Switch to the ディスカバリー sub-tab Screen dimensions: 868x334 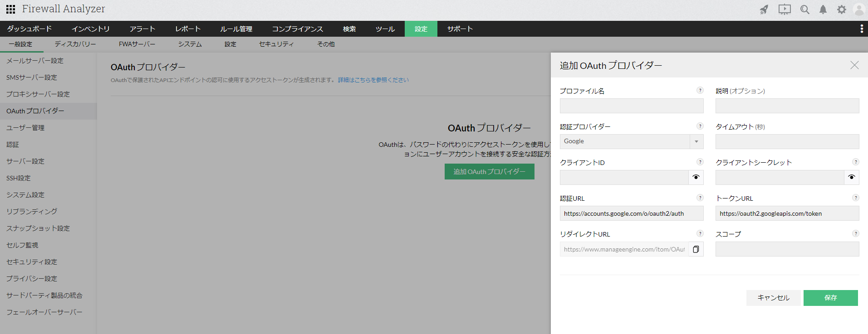[x=75, y=44]
